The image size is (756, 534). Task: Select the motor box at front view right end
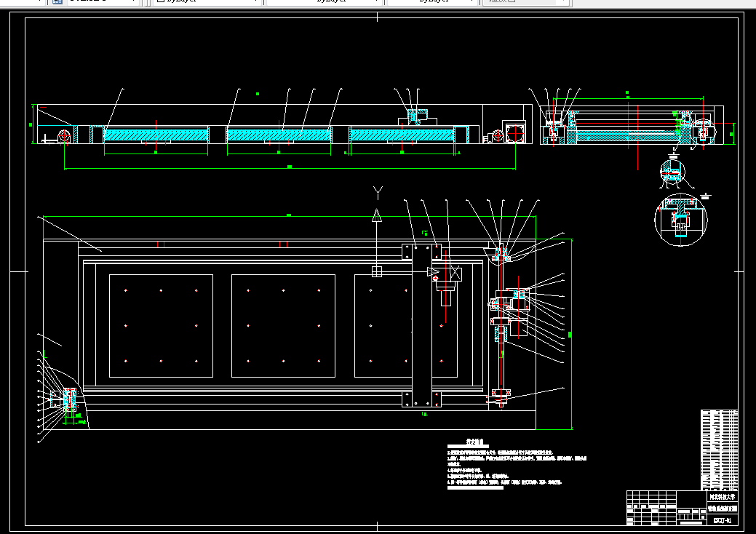514,132
